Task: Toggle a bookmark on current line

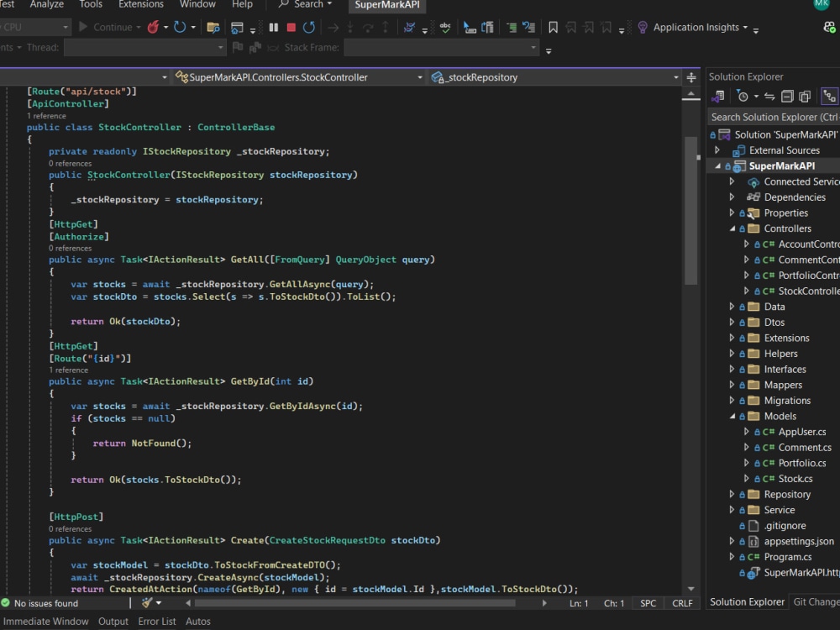Action: (x=554, y=28)
